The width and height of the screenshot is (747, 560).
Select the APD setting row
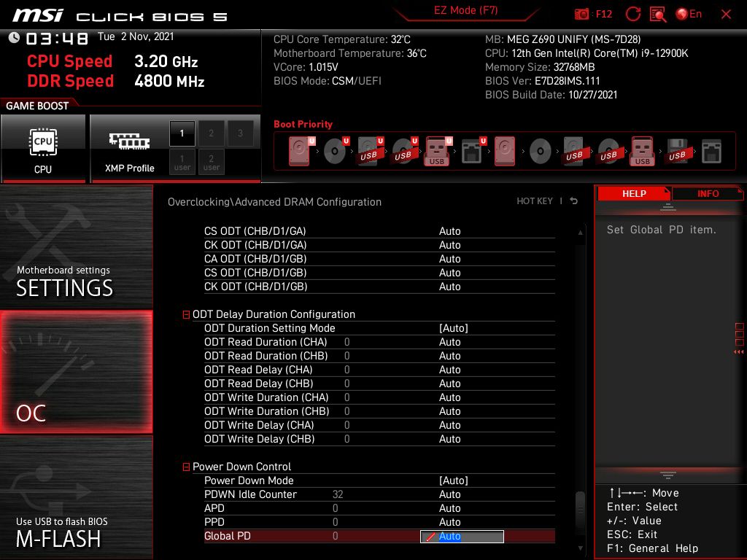379,508
